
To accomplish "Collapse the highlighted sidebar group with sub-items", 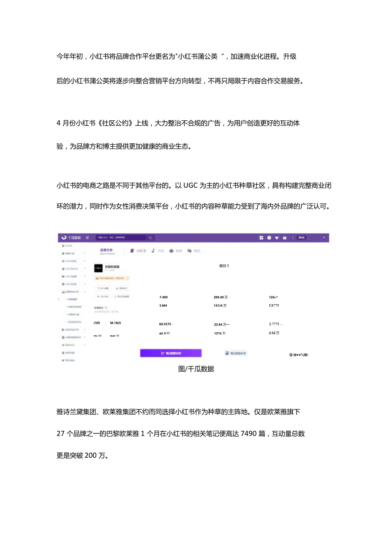I will pos(85,291).
